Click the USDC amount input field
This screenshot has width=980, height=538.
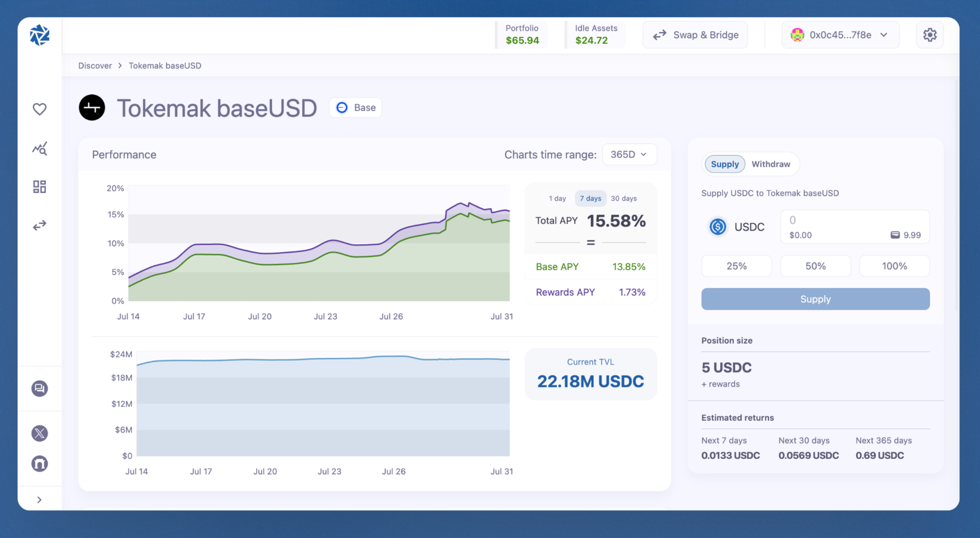tap(855, 227)
